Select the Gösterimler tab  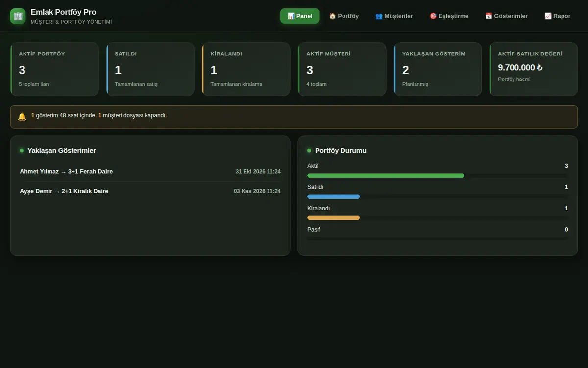(x=507, y=16)
